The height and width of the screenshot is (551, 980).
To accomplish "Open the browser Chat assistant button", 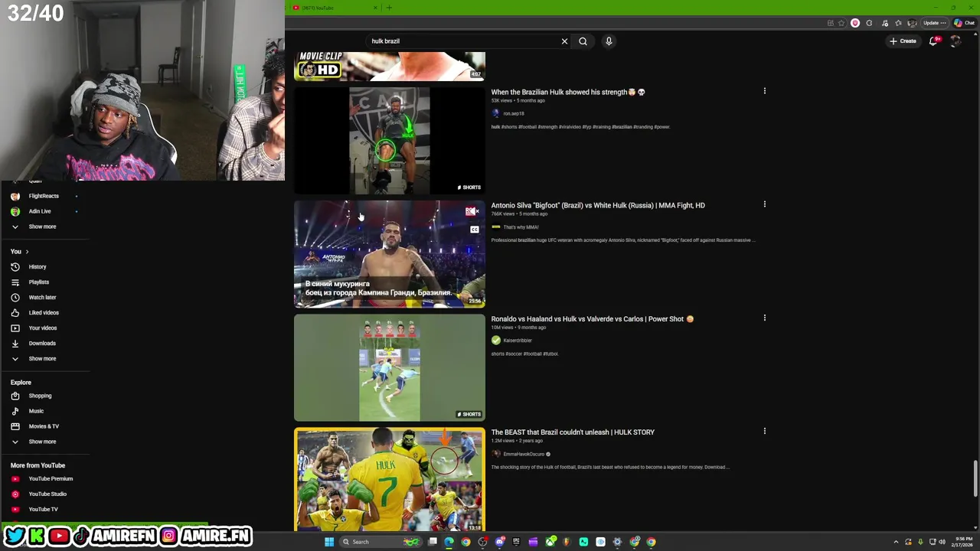I will 965,23.
